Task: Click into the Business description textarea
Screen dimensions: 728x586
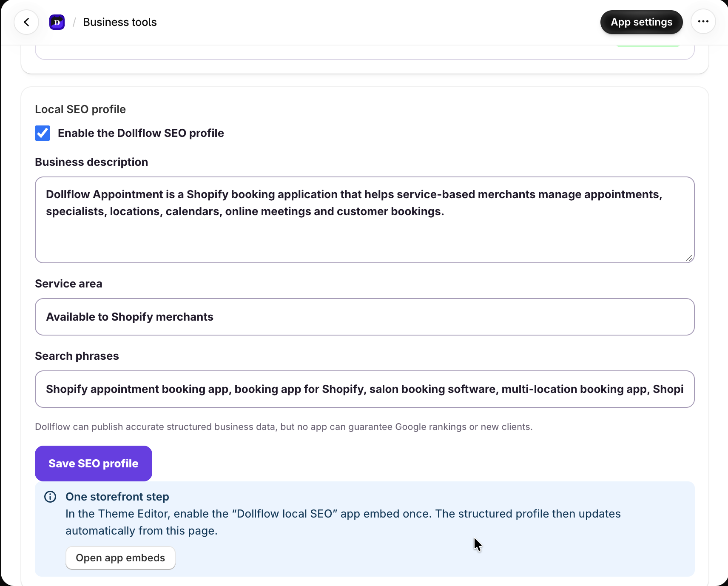Action: point(365,220)
